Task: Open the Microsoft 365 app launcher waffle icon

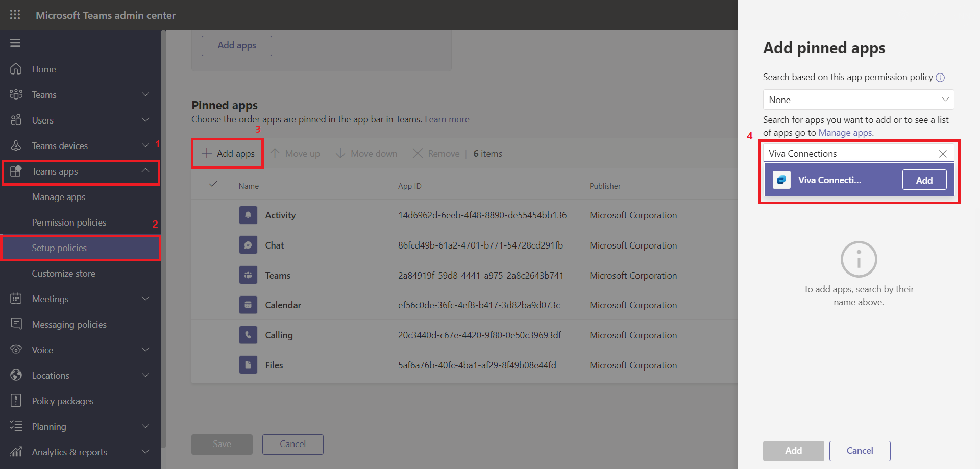Action: (x=15, y=15)
